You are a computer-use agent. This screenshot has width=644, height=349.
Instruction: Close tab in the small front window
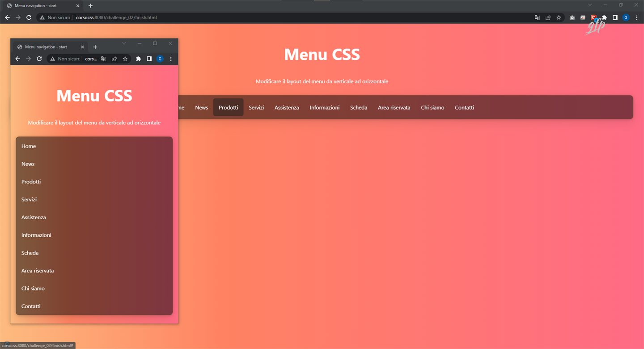(82, 47)
